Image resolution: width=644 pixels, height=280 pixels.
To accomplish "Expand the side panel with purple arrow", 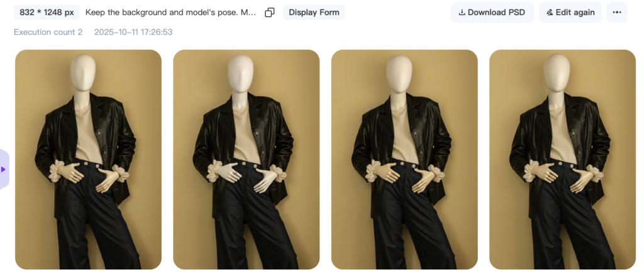I will 3,169.
